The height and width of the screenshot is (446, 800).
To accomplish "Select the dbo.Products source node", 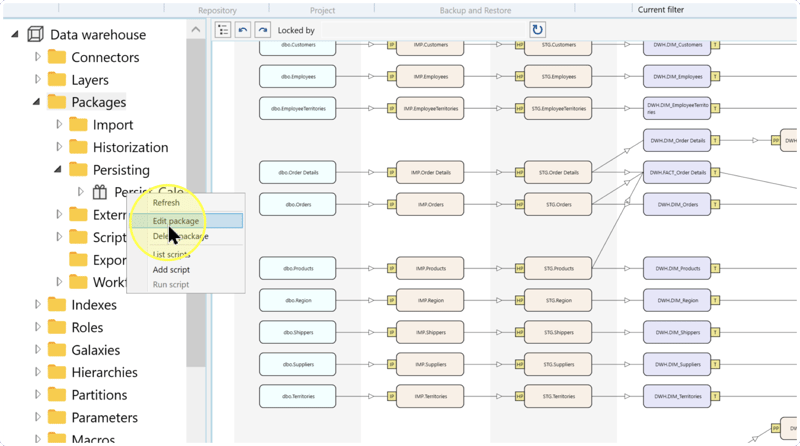I will [297, 268].
